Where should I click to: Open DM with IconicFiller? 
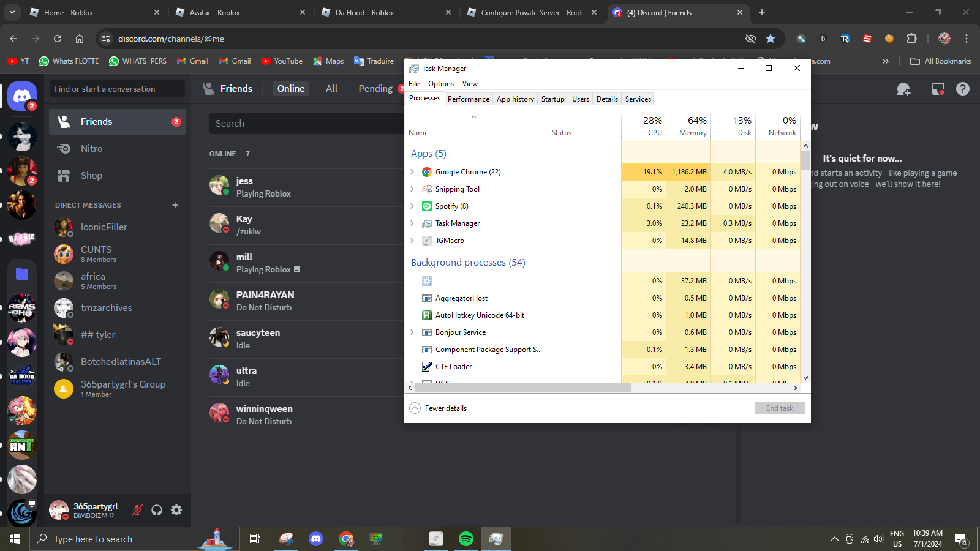118,227
